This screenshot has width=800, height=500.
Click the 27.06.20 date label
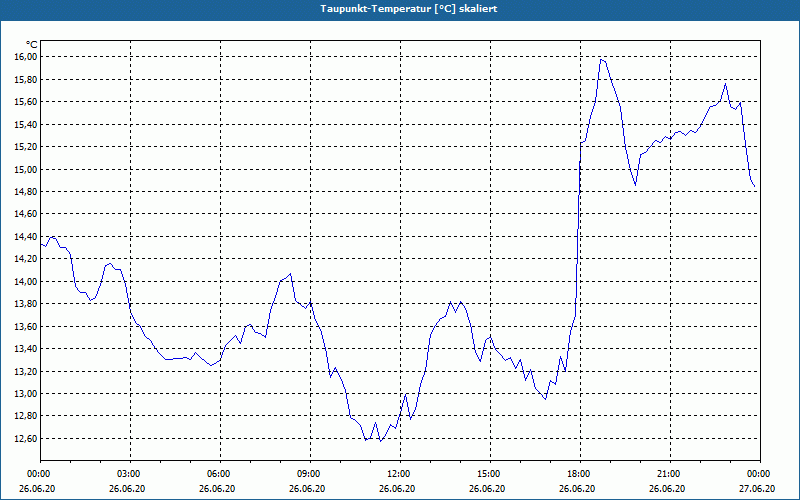click(757, 489)
